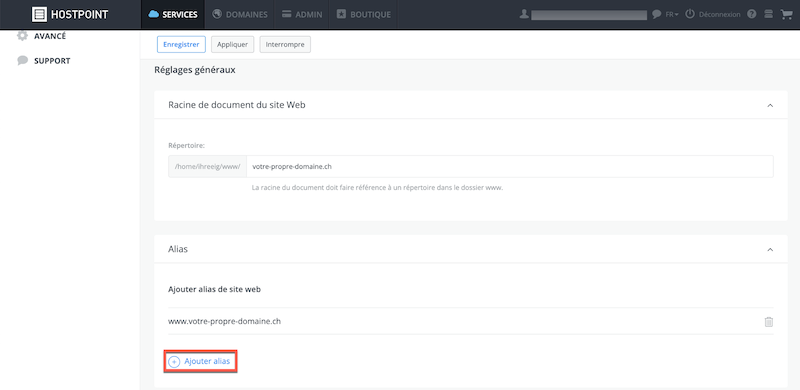
Task: Click the Support chat bubble icon
Action: (x=22, y=61)
